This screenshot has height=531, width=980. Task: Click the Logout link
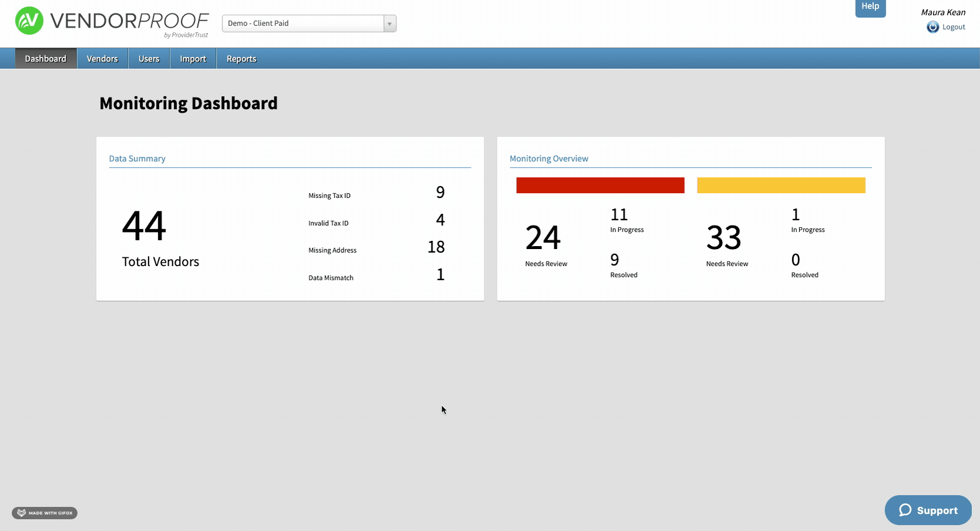tap(954, 27)
